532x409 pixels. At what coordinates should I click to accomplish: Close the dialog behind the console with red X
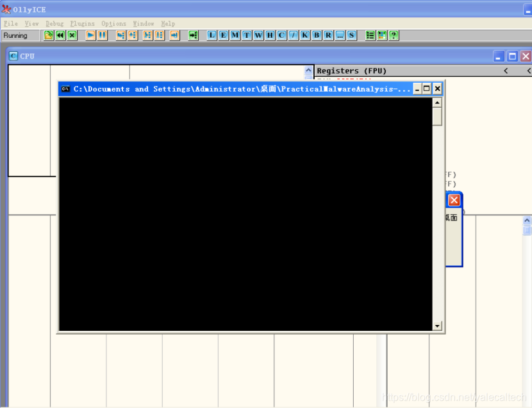pyautogui.click(x=454, y=200)
